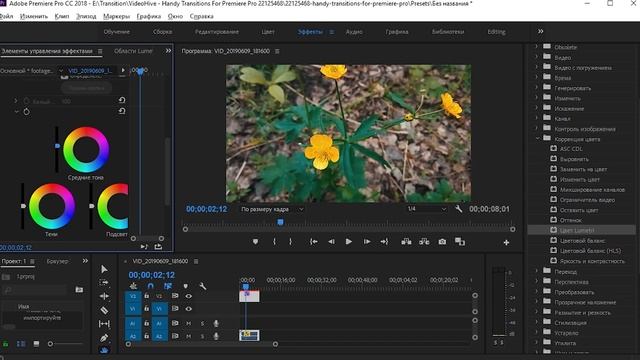Step back one frame
The width and height of the screenshot is (640, 360).
click(331, 242)
